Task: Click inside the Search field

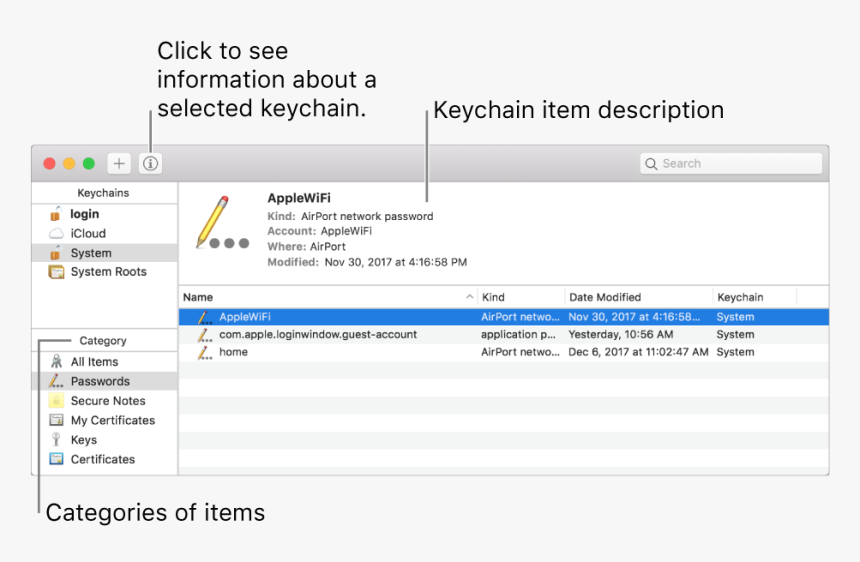Action: coord(731,163)
